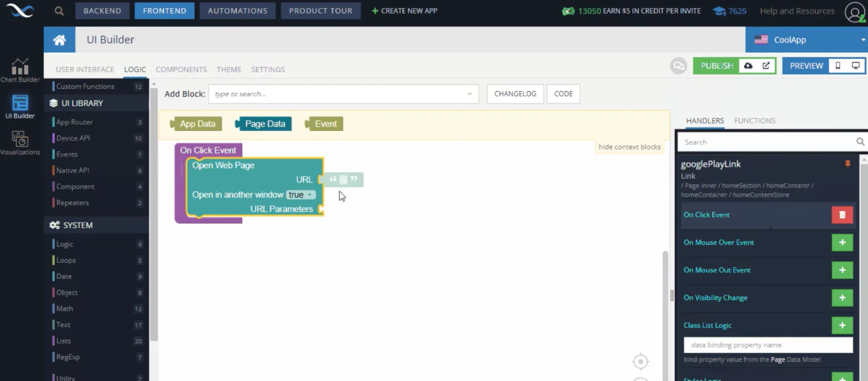
Task: Open the Functions tab in right panel
Action: pos(755,121)
